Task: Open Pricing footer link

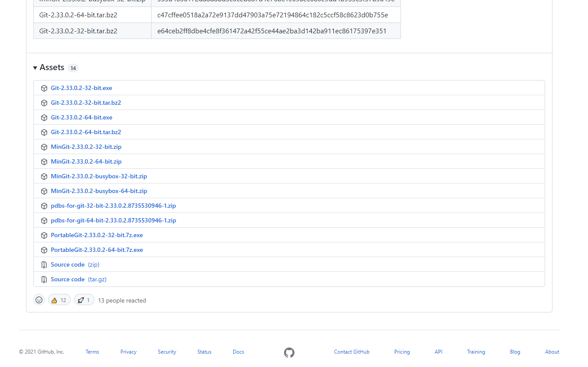Action: pyautogui.click(x=402, y=352)
